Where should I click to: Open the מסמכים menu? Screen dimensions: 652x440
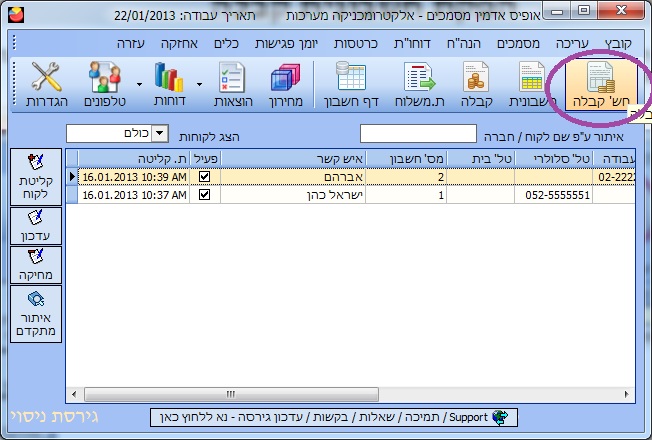click(x=518, y=43)
